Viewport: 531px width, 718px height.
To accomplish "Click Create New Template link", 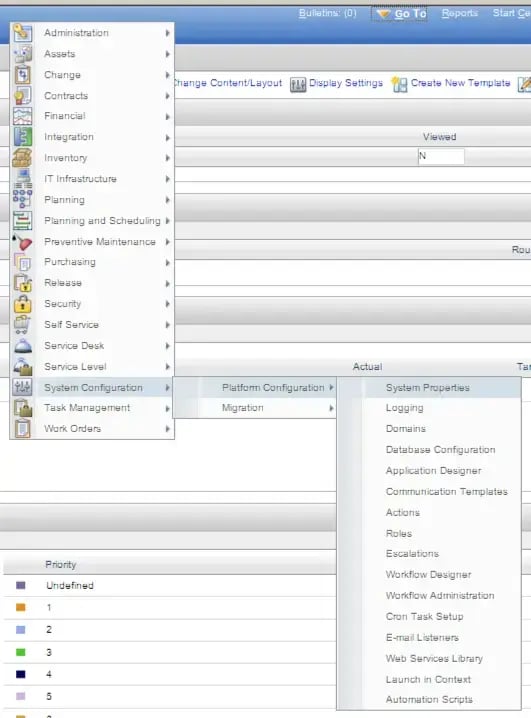I will 461,83.
